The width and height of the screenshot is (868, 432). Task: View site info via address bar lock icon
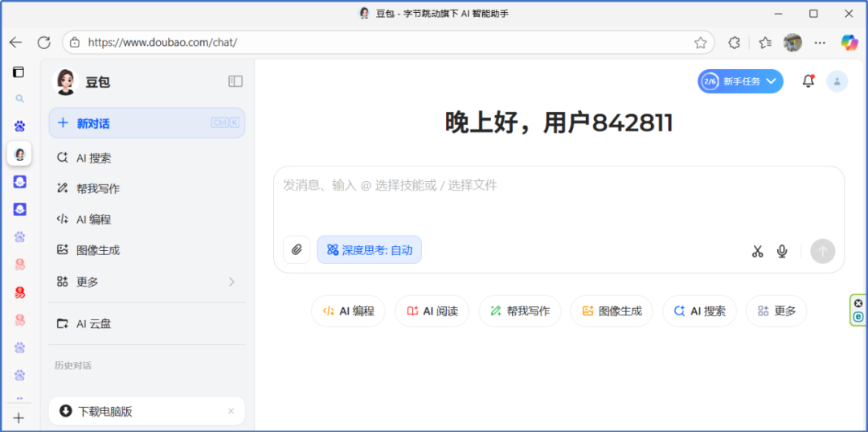tap(76, 43)
